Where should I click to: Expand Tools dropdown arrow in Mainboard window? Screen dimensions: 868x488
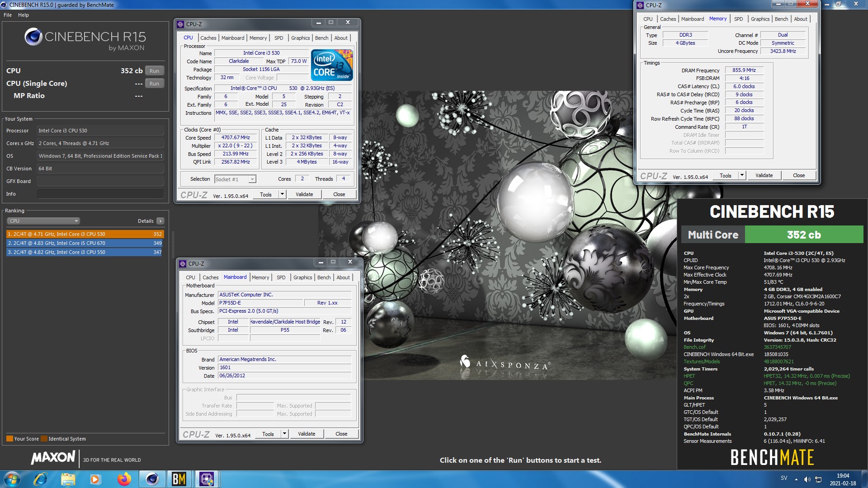[x=284, y=434]
